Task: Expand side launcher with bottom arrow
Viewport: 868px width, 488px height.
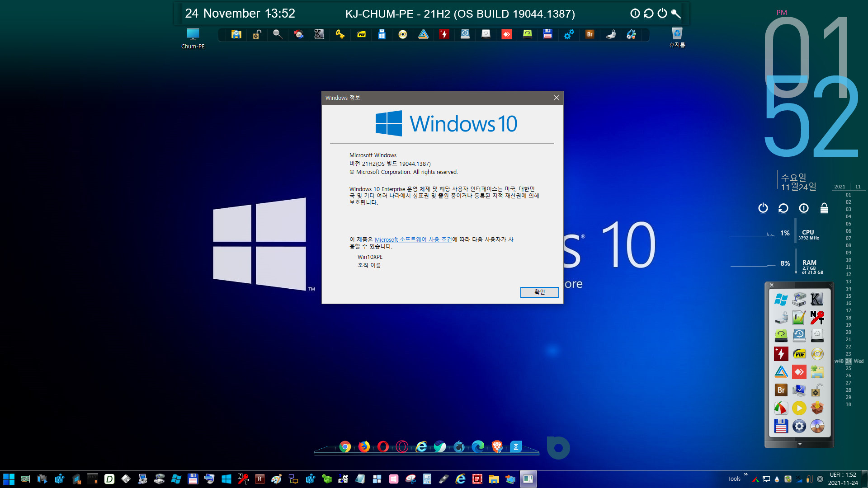Action: click(x=799, y=444)
